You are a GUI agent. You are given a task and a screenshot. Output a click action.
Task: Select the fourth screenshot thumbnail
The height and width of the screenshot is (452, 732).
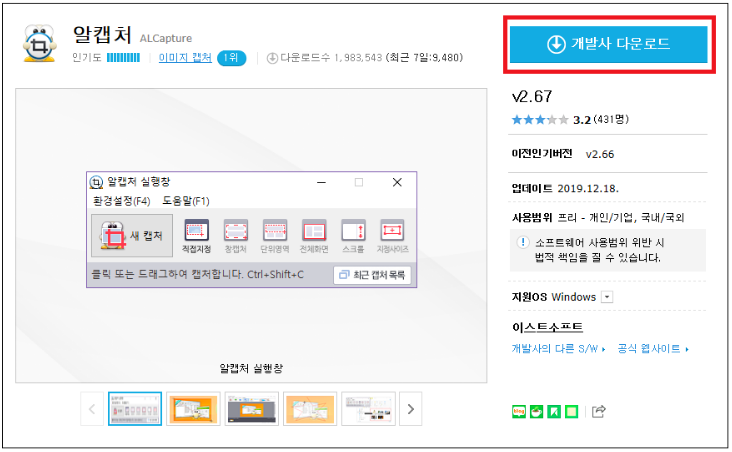pos(310,409)
